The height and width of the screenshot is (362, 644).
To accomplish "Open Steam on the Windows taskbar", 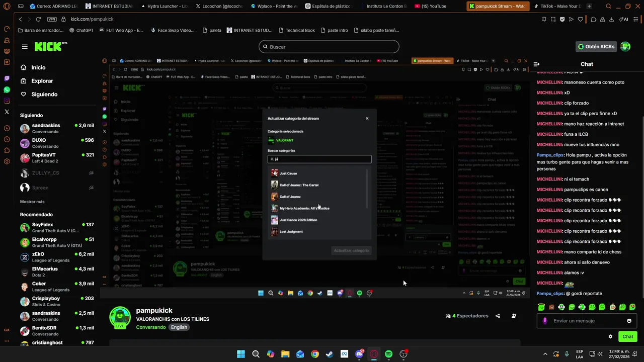I will [x=329, y=354].
